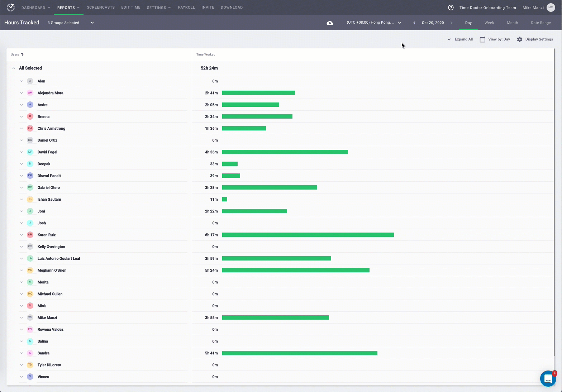Switch to the Month tab

coord(513,23)
